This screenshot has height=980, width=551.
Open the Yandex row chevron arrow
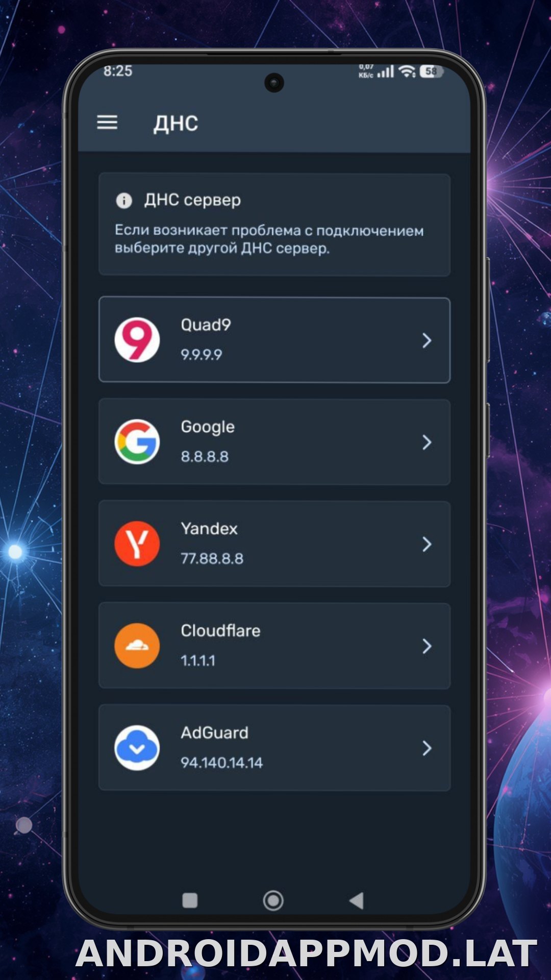[427, 545]
